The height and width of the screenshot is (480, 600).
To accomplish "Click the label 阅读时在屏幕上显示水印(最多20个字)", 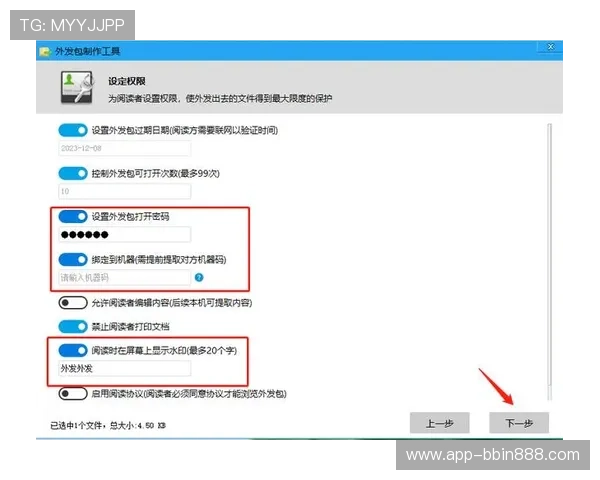I will tap(164, 350).
